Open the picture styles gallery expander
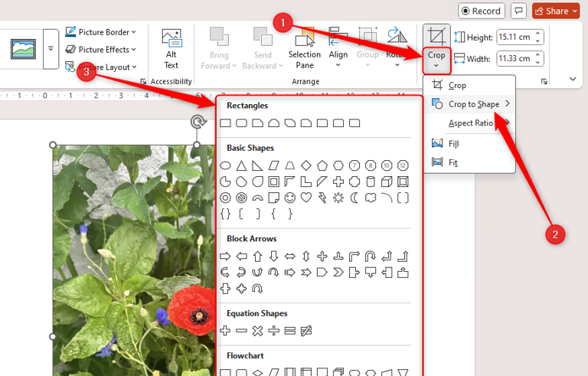588x376 pixels. point(51,49)
